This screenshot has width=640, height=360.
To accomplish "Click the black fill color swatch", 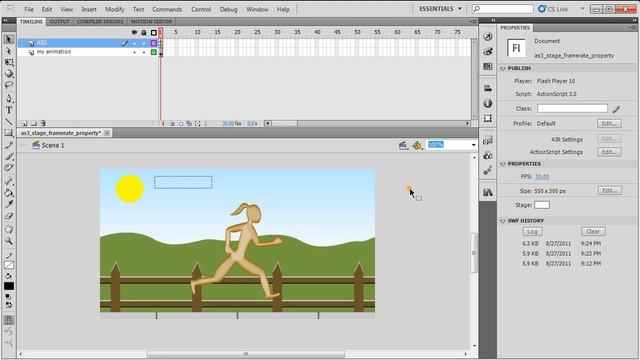I will [9, 287].
